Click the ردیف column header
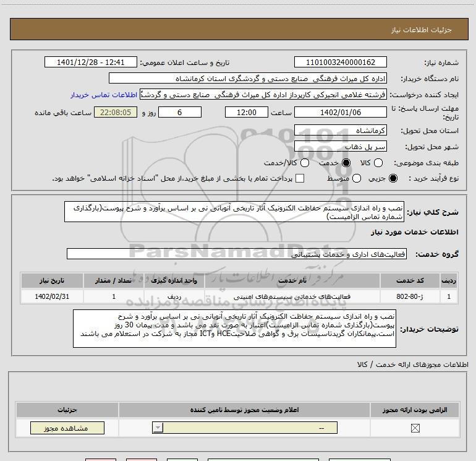 coord(449,280)
